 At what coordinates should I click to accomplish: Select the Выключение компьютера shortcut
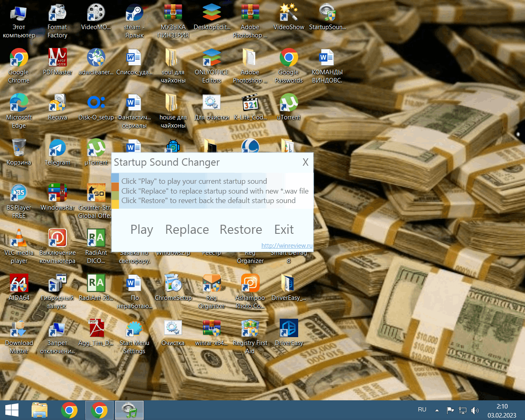point(57,247)
